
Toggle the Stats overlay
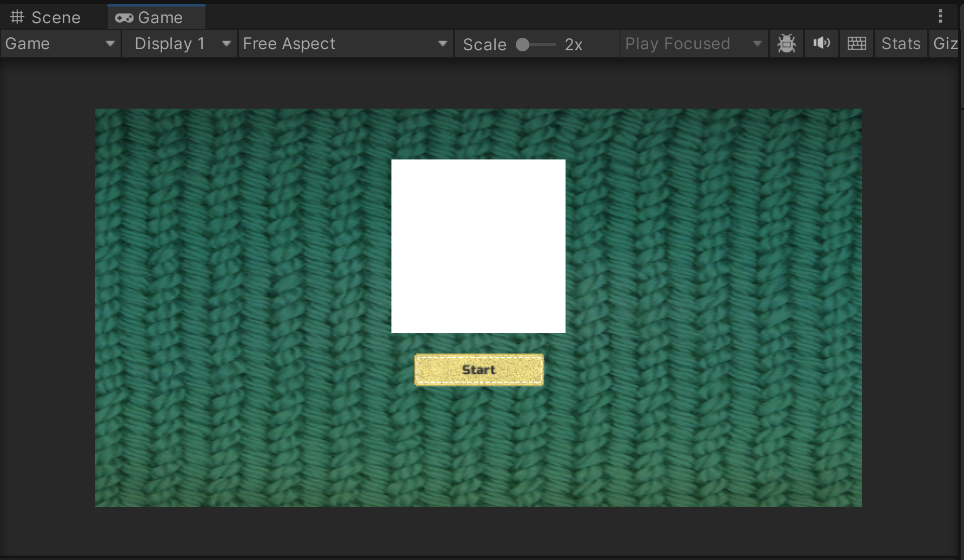click(x=900, y=44)
